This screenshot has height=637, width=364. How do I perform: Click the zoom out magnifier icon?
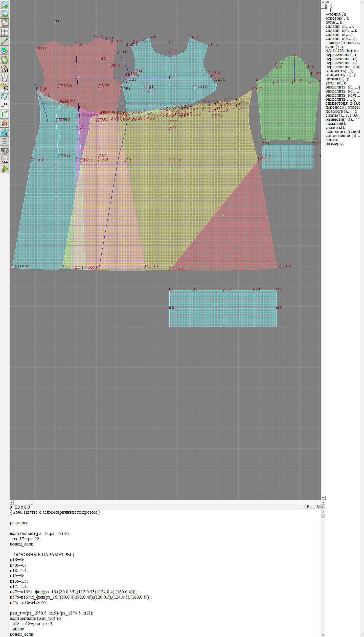[5, 14]
